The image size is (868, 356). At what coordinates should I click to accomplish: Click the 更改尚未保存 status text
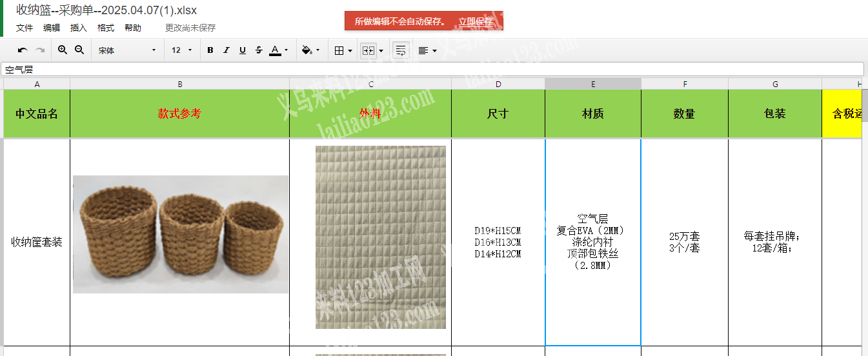pos(190,28)
